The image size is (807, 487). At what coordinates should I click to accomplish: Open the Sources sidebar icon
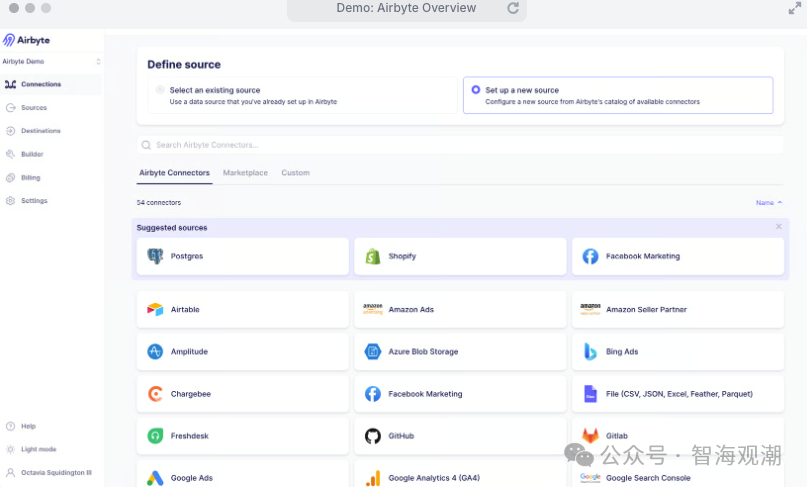click(x=10, y=108)
